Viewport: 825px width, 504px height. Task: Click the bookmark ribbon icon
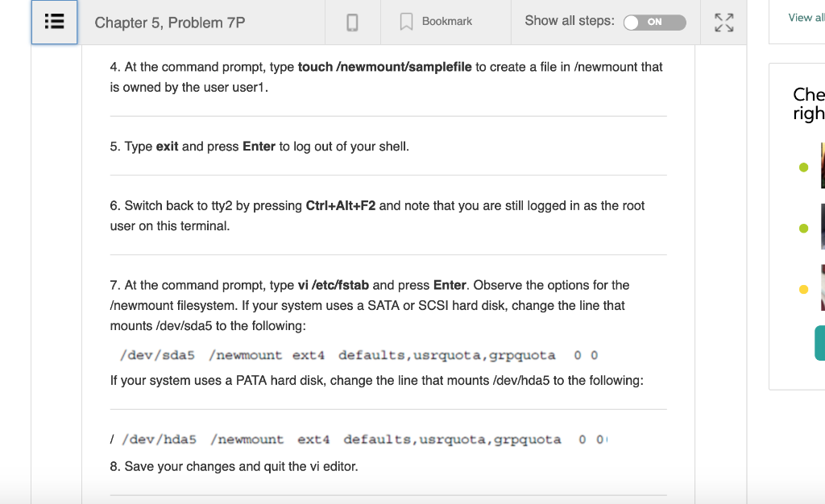tap(405, 22)
